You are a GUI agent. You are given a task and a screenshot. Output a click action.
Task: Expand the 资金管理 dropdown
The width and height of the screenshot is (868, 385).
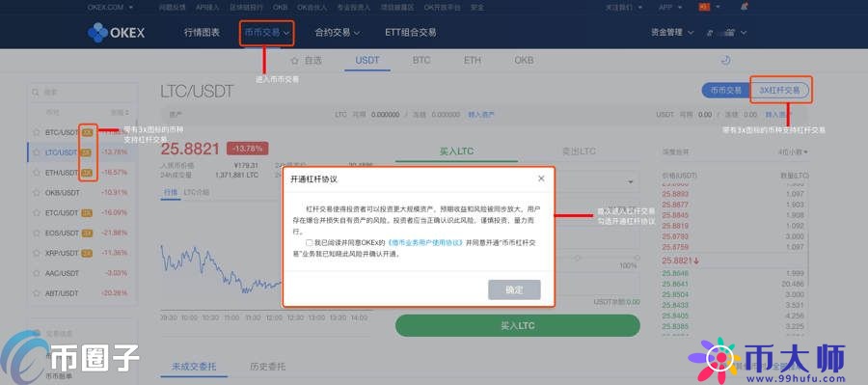tap(672, 33)
